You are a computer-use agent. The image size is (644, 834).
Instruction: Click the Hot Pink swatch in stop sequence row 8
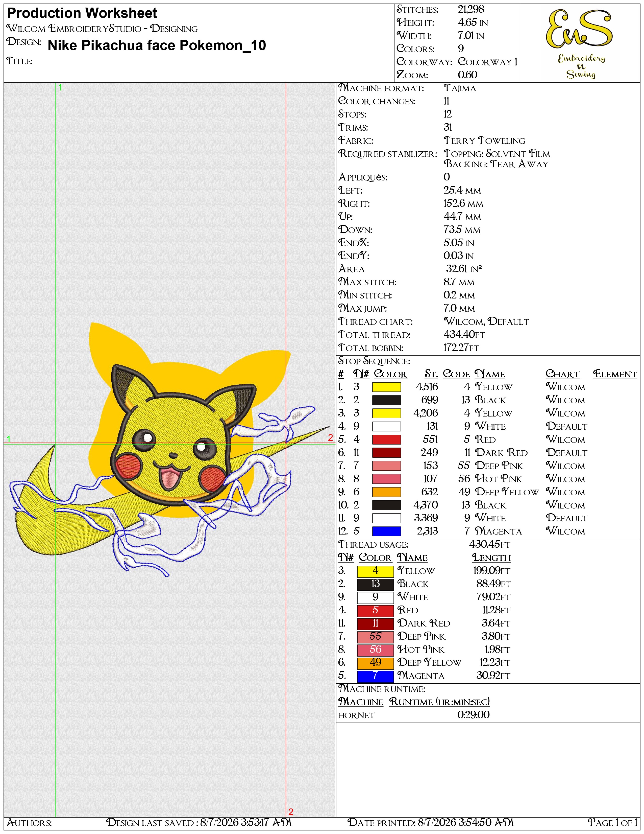pyautogui.click(x=386, y=479)
